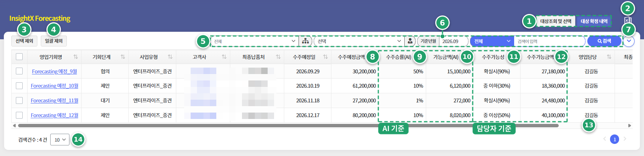Image resolution: width=644 pixels, height=156 pixels.
Task: Sort by 수주예정일 column arrows
Action: coord(325,57)
